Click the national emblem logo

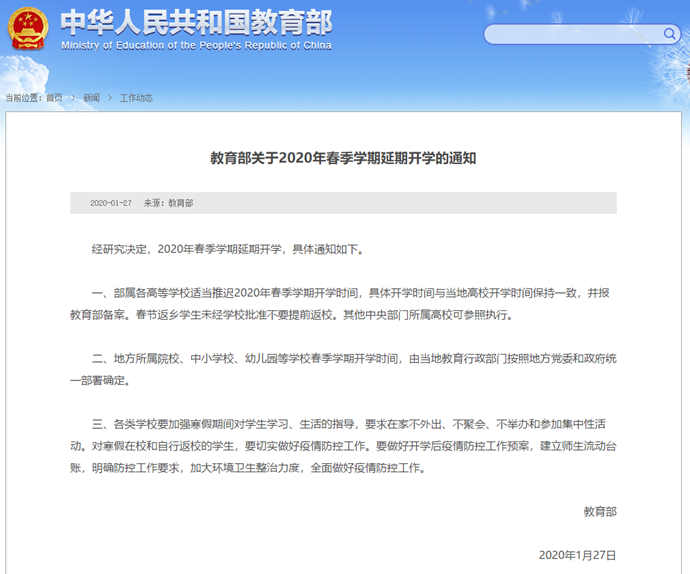[29, 28]
